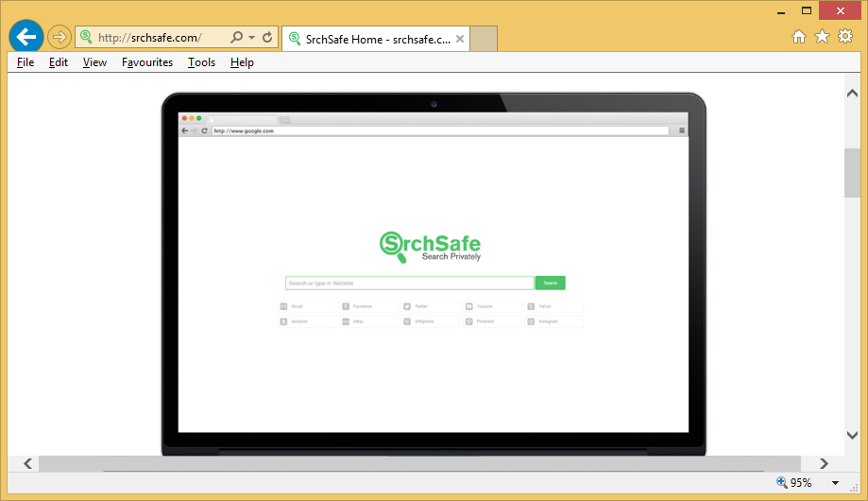Open Favourites with the star icon

click(x=822, y=37)
